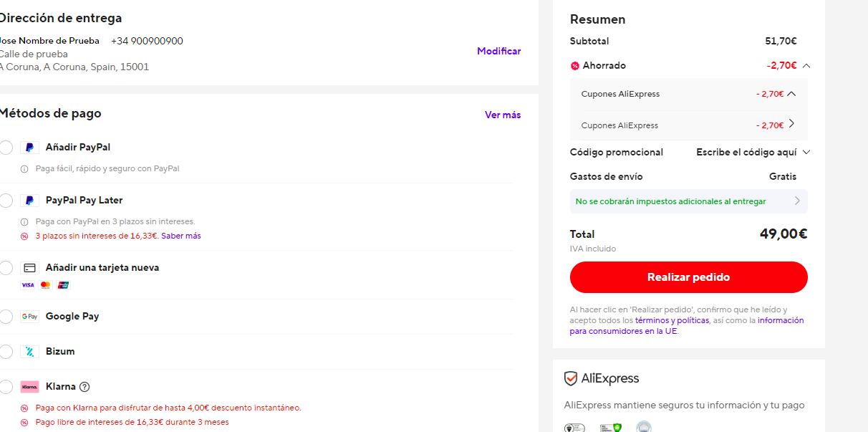Collapse the Ahorrado savings section chevron
Screen dimensions: 868x432
click(x=806, y=66)
